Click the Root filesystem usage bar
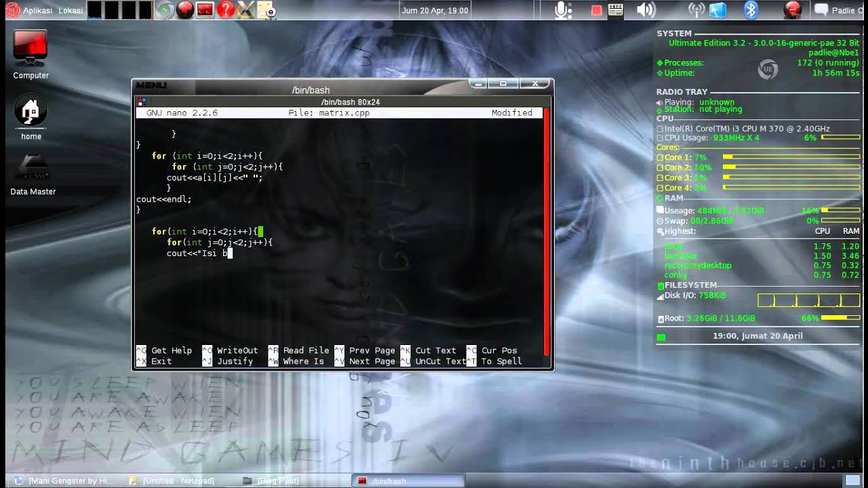Viewport: 868px width, 488px height. tap(840, 318)
